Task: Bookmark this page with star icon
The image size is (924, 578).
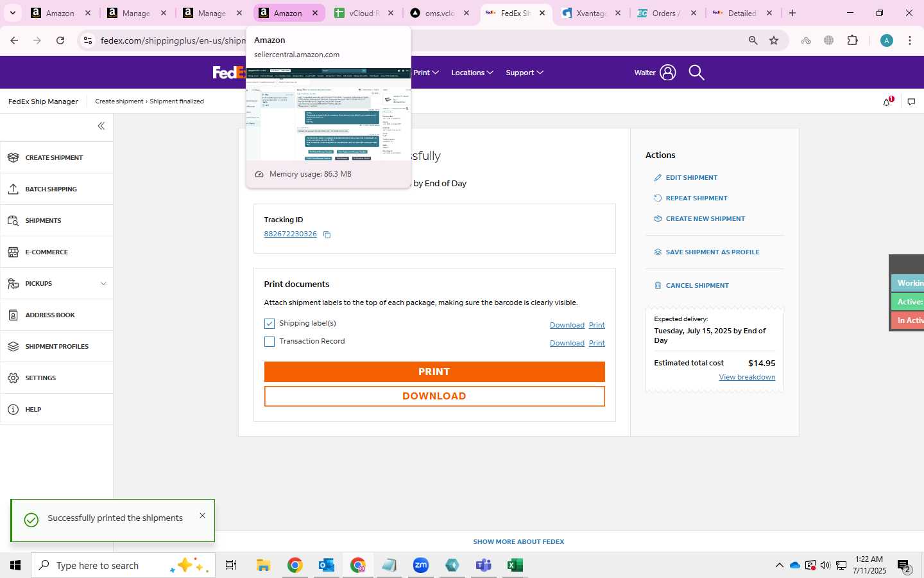Action: pos(774,40)
